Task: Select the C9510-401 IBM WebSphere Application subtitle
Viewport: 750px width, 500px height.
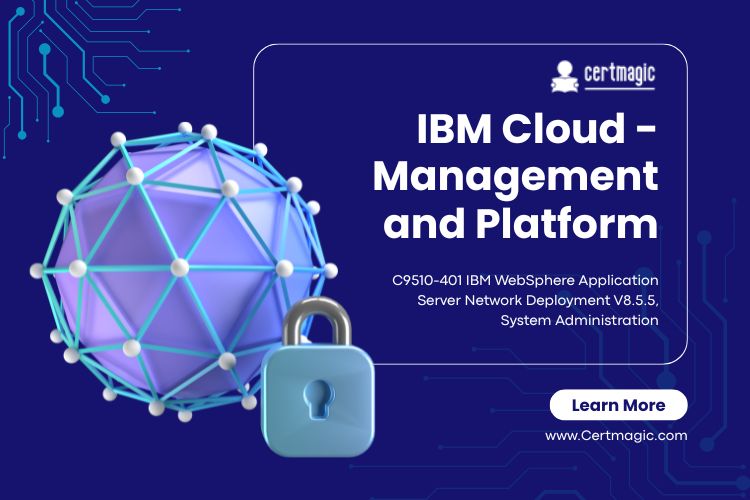Action: [525, 300]
